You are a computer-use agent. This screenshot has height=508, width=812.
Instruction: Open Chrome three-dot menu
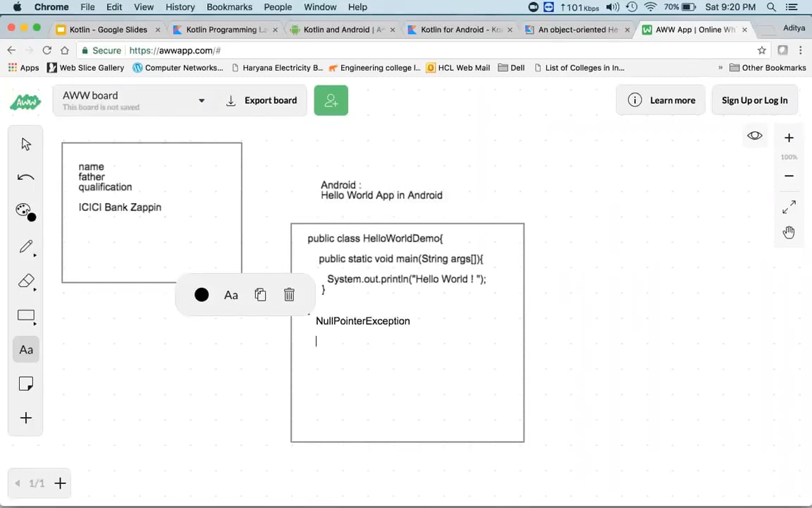801,50
